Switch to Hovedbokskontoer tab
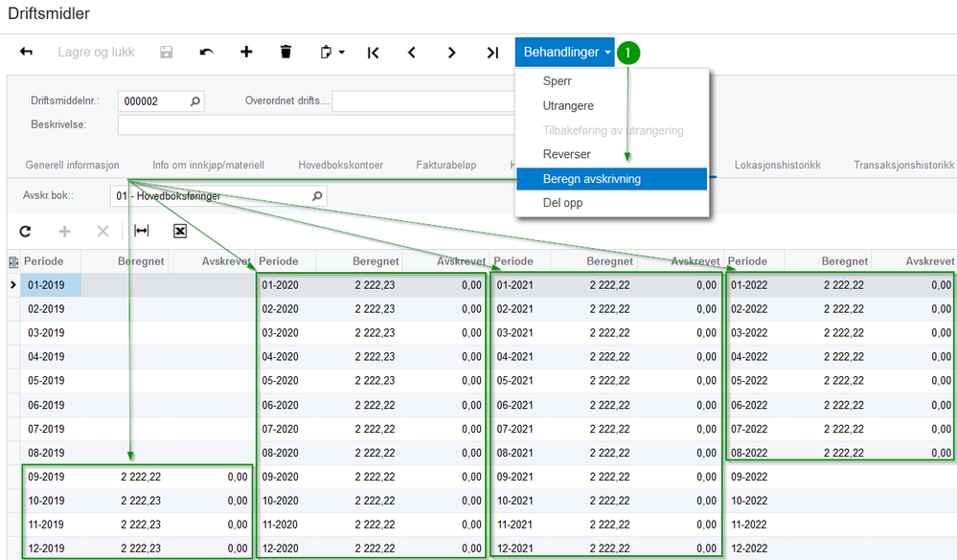The width and height of the screenshot is (957, 560). [340, 166]
